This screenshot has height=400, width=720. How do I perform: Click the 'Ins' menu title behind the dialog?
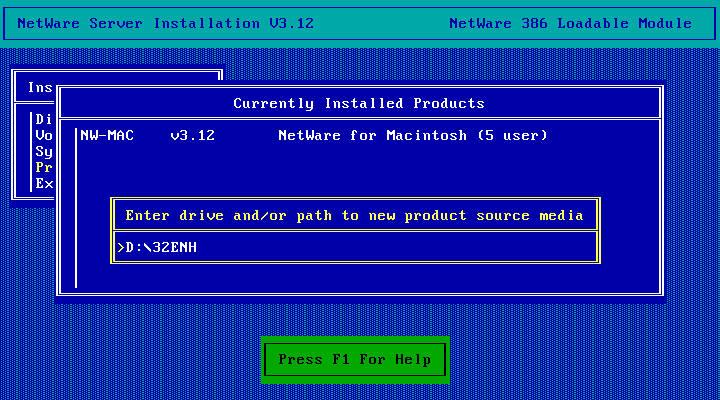coord(40,87)
